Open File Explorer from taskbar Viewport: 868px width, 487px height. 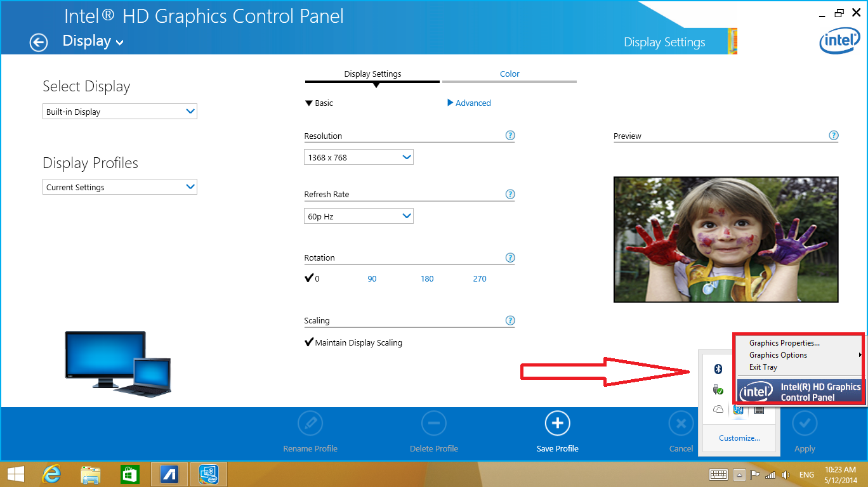pos(91,474)
